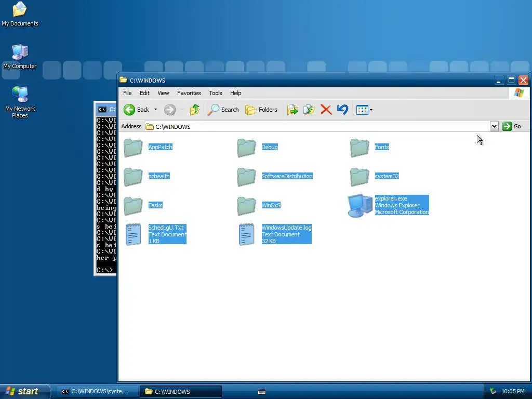Minimize the C:\WINDOWS Explorer window
Screen dimensions: 532x399
[x=498, y=81]
